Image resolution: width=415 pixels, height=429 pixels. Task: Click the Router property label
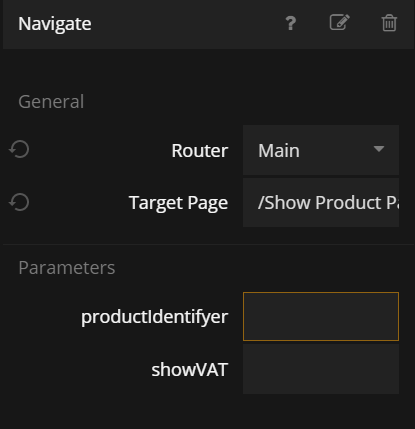tap(200, 150)
